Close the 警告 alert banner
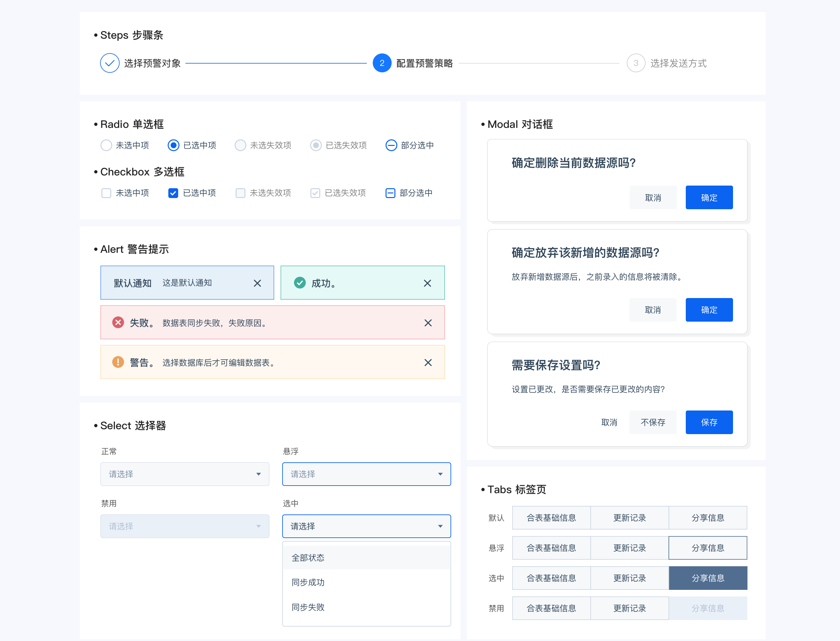Viewport: 840px width, 641px height. pyautogui.click(x=428, y=363)
